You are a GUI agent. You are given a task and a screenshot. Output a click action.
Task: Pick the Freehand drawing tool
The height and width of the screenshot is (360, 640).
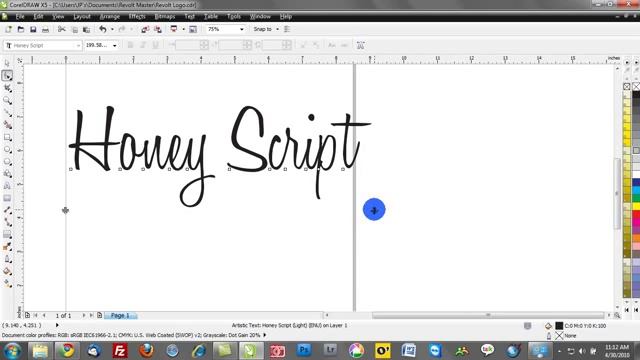tap(7, 112)
